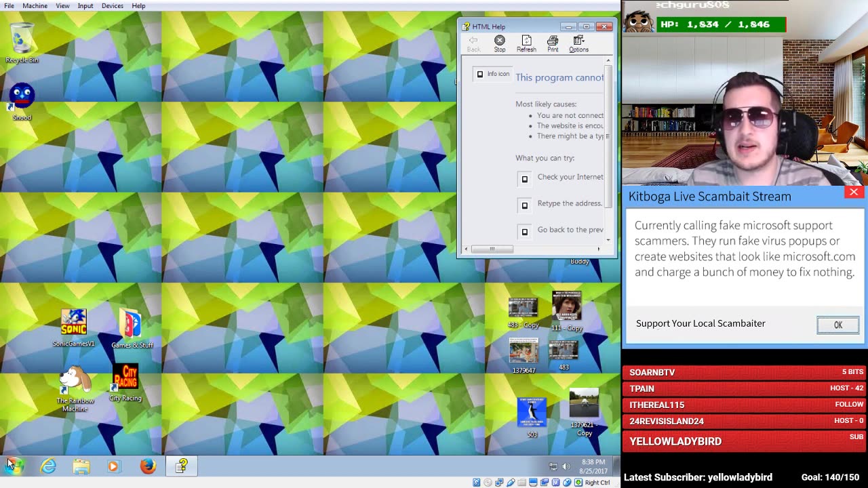The height and width of the screenshot is (488, 868).
Task: Click 'What you can try:' text
Action: (545, 158)
